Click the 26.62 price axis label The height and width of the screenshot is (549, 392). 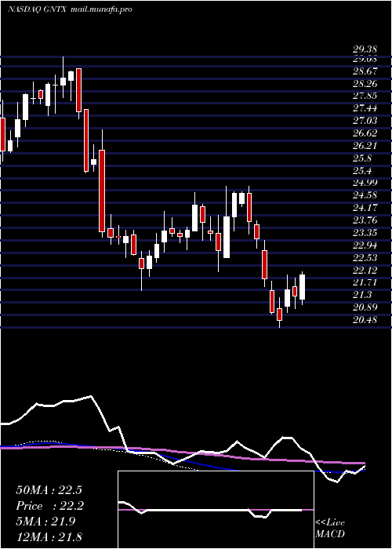click(x=366, y=133)
